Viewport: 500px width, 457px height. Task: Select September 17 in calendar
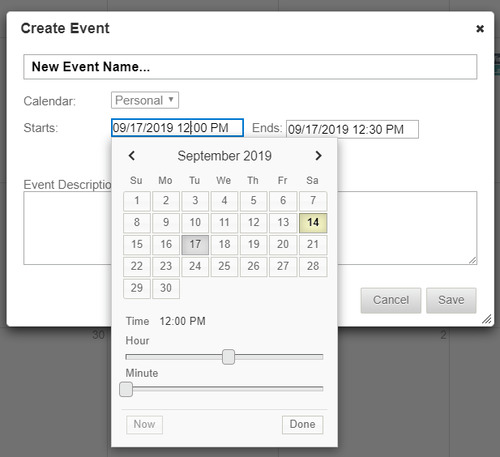pyautogui.click(x=195, y=244)
